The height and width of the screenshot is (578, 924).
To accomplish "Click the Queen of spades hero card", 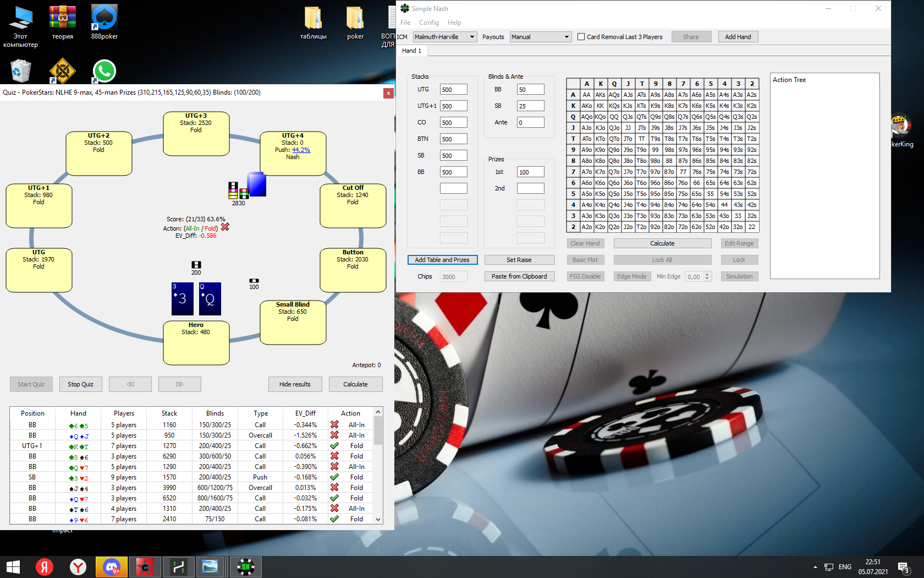I will [210, 299].
